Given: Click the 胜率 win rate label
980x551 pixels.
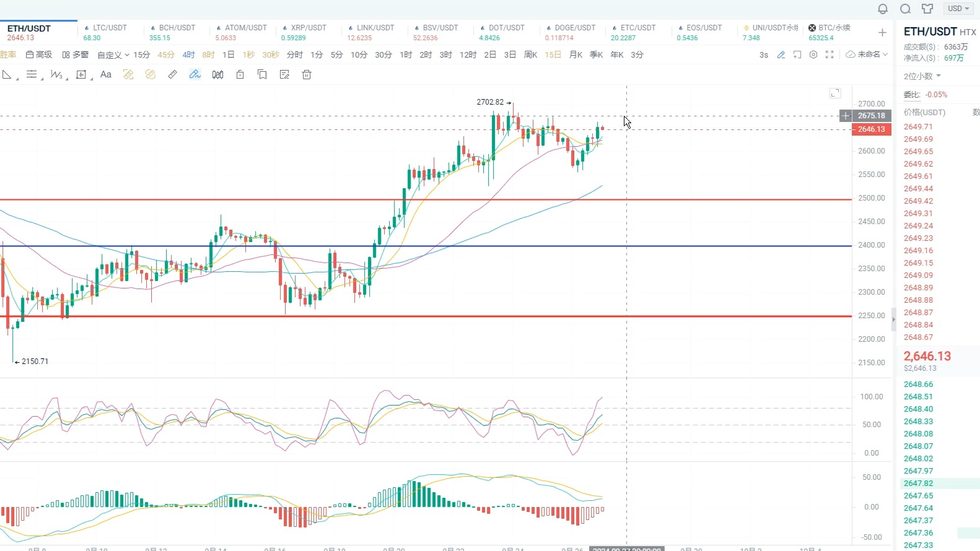Looking at the screenshot, I should pos(8,55).
